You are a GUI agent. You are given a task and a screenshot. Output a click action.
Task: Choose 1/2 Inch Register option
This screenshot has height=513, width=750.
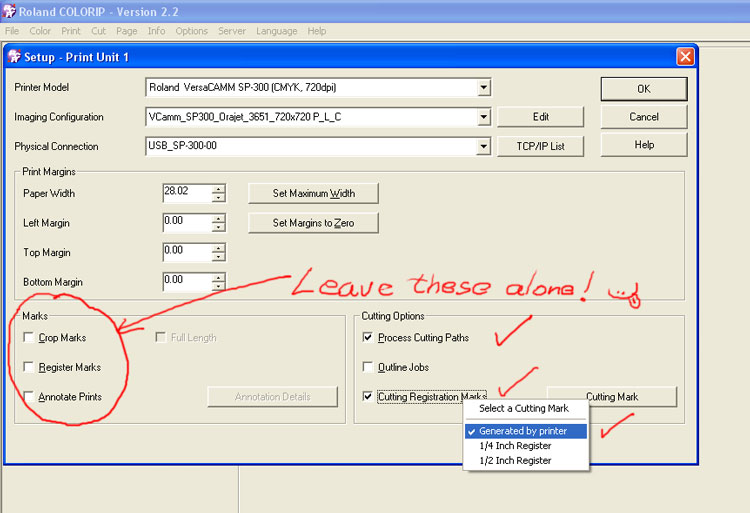click(x=526, y=460)
